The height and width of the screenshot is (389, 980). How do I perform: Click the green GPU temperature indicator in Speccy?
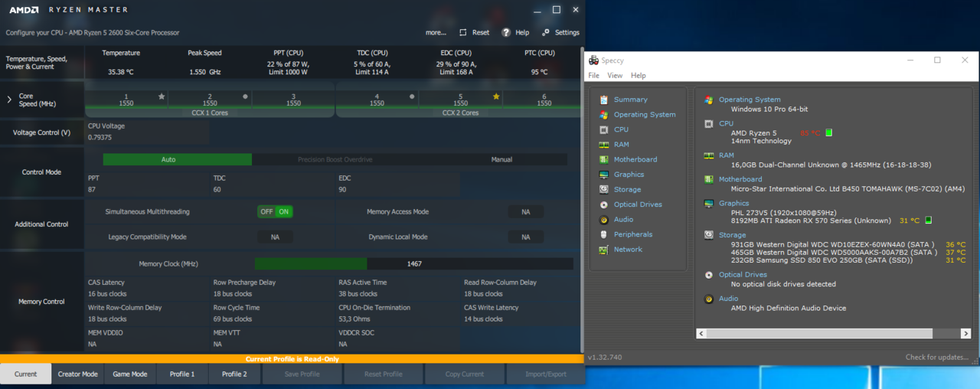[x=928, y=221]
